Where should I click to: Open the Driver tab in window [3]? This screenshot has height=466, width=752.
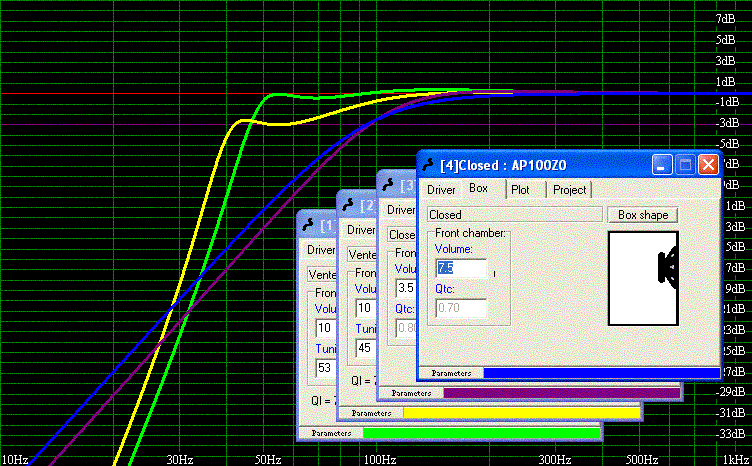pos(401,210)
